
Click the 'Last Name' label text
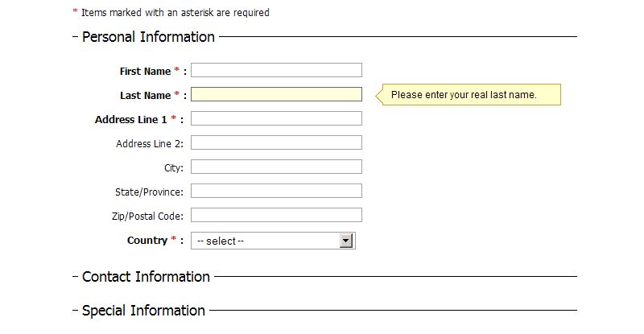click(145, 96)
